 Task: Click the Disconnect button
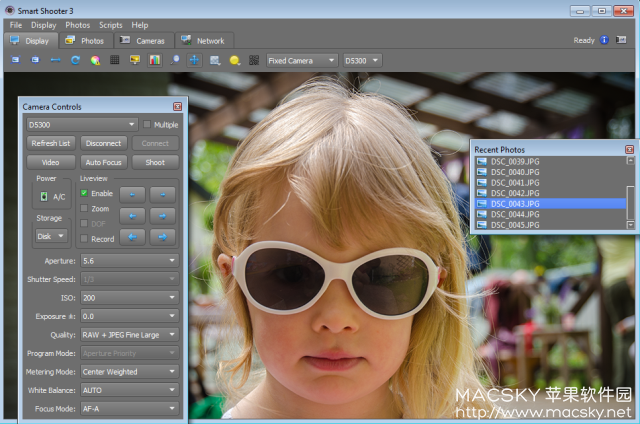click(104, 143)
